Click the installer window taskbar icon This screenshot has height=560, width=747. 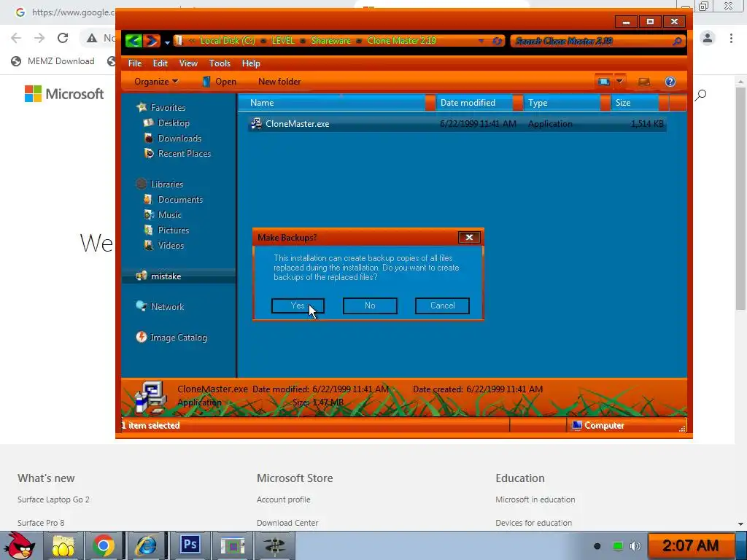point(232,545)
